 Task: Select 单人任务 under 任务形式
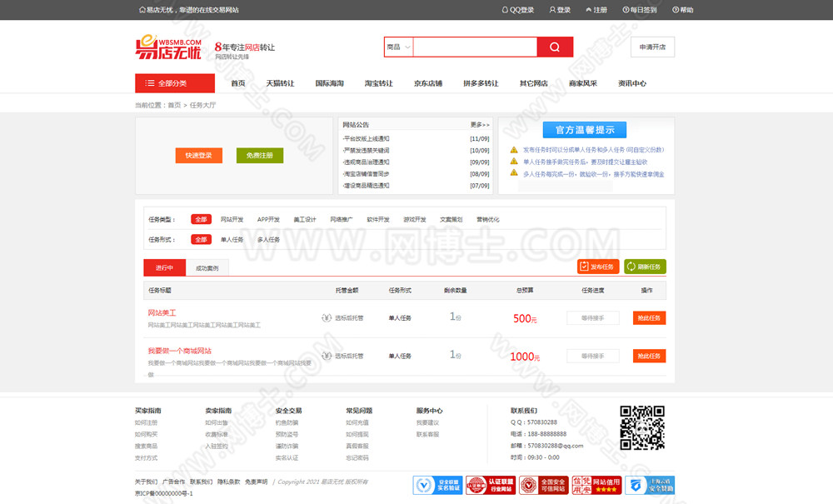(x=232, y=240)
